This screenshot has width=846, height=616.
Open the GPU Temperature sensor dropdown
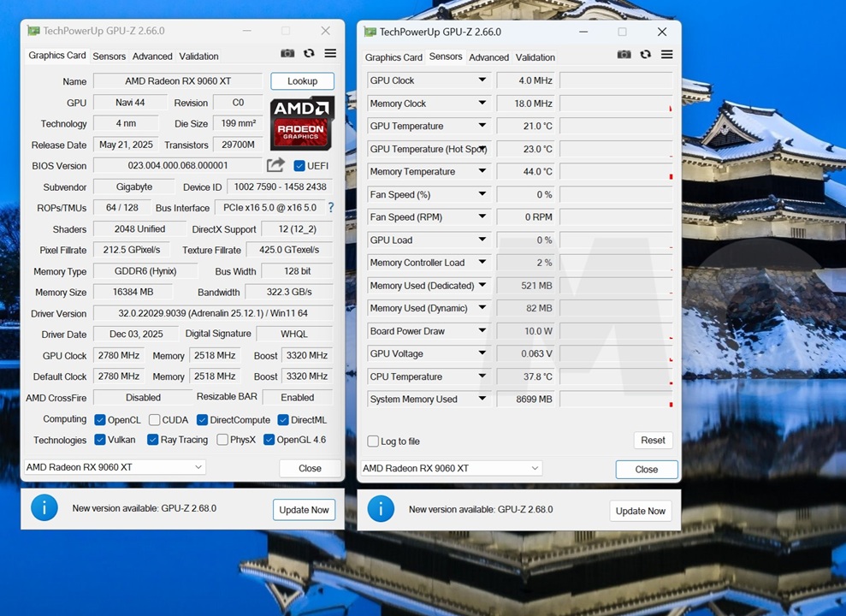pos(482,126)
